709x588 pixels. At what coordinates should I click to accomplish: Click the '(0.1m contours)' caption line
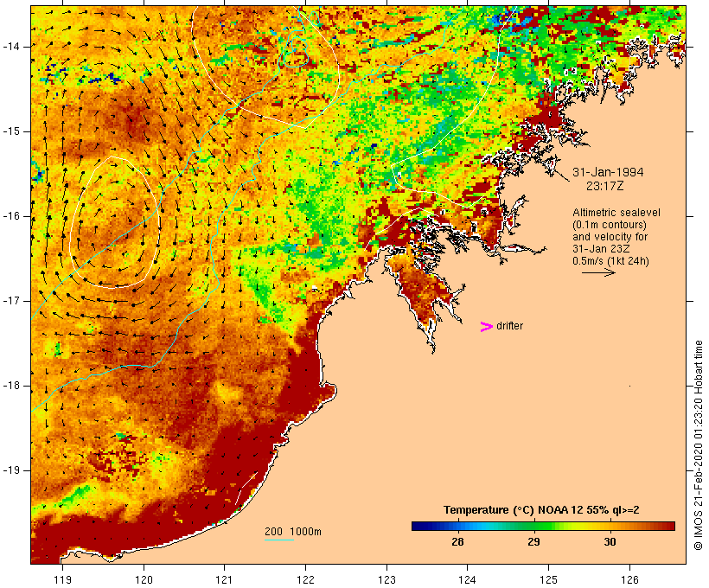pyautogui.click(x=609, y=225)
